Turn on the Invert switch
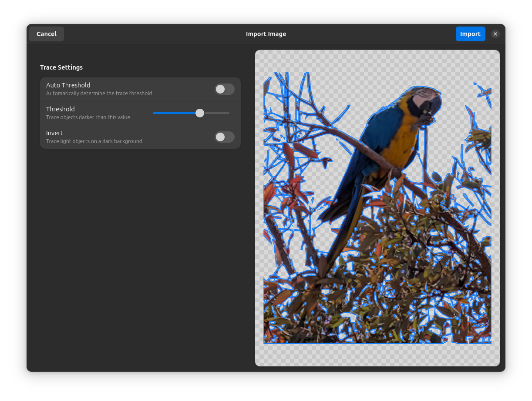532x401 pixels. click(x=224, y=137)
